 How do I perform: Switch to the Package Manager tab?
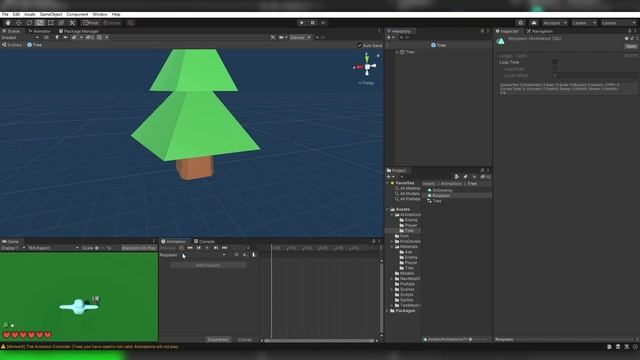[x=79, y=31]
